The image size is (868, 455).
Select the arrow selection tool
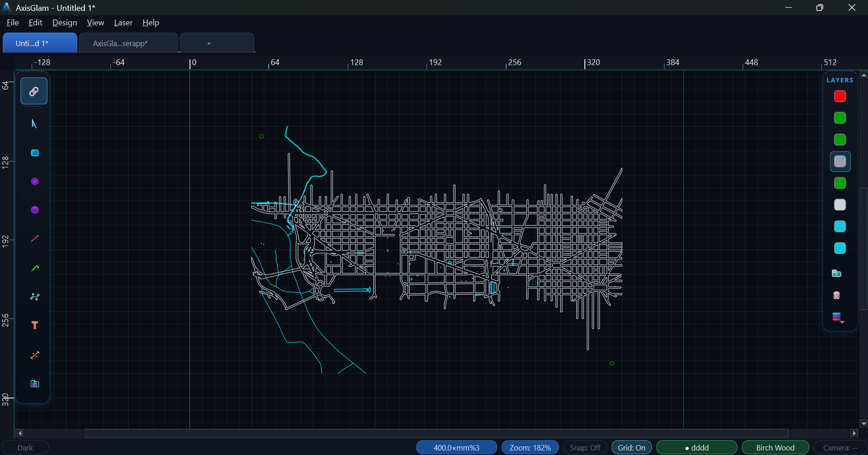pos(34,123)
